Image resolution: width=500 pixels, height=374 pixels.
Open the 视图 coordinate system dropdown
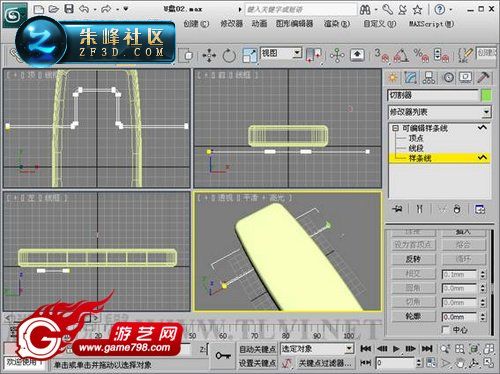(x=281, y=53)
